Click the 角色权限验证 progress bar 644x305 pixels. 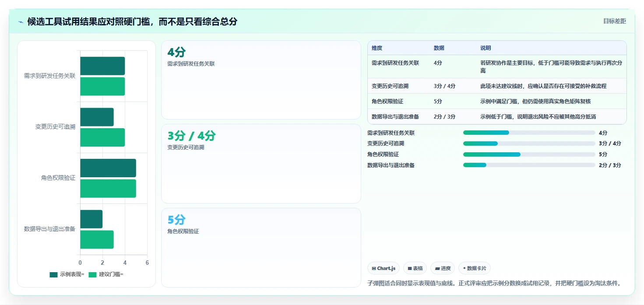[529, 154]
